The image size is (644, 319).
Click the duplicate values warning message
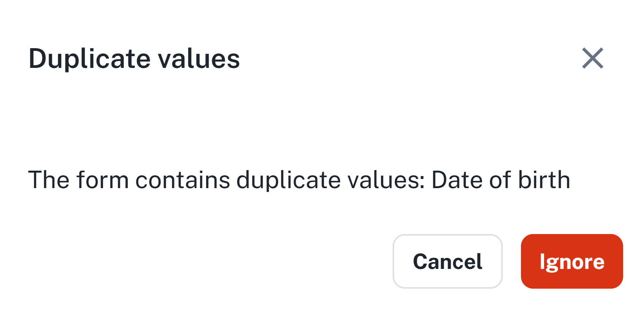click(x=299, y=180)
